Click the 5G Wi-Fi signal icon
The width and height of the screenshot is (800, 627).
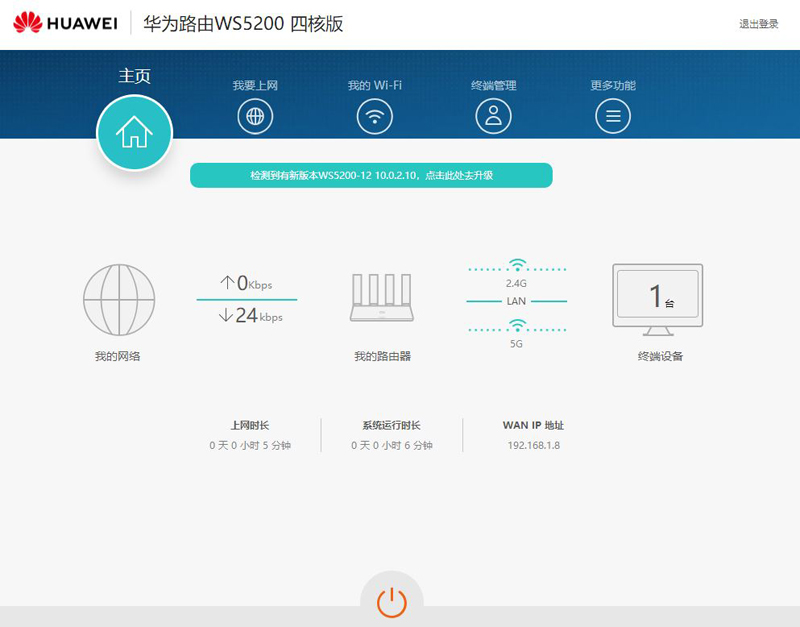point(516,325)
